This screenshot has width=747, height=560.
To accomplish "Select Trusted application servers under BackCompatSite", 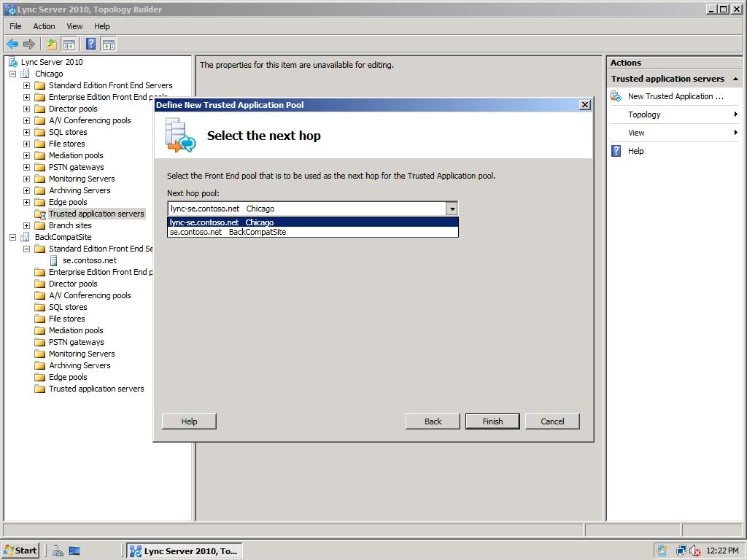I will coord(96,389).
